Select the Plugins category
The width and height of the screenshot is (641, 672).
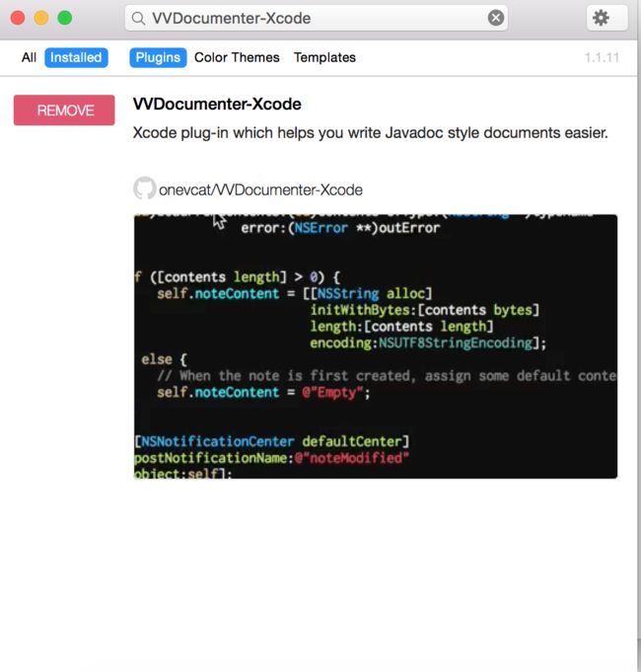click(158, 57)
